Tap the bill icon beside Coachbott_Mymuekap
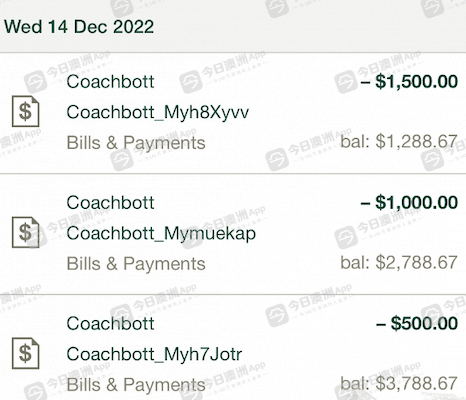The image size is (466, 400). click(x=26, y=232)
